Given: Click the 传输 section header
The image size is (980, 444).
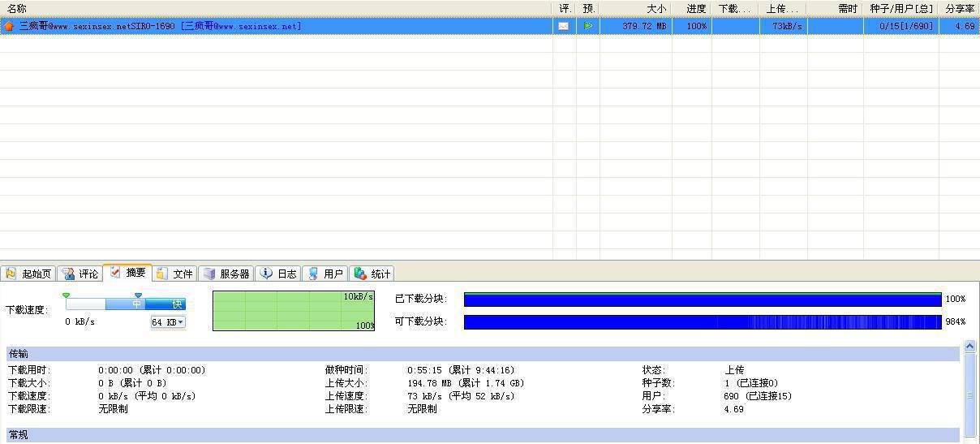Looking at the screenshot, I should [483, 354].
